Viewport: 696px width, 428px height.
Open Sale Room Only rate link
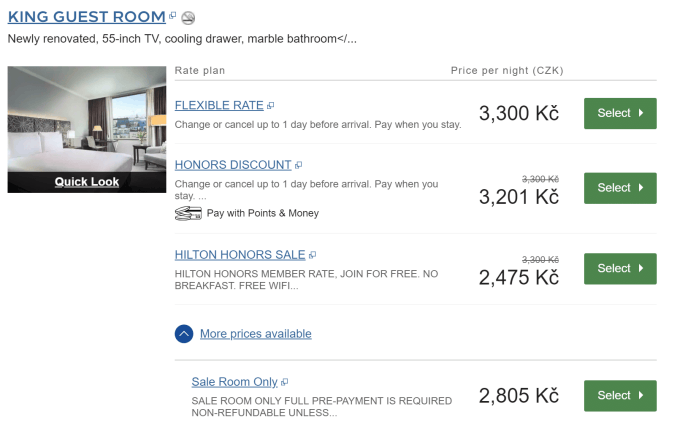pyautogui.click(x=234, y=382)
